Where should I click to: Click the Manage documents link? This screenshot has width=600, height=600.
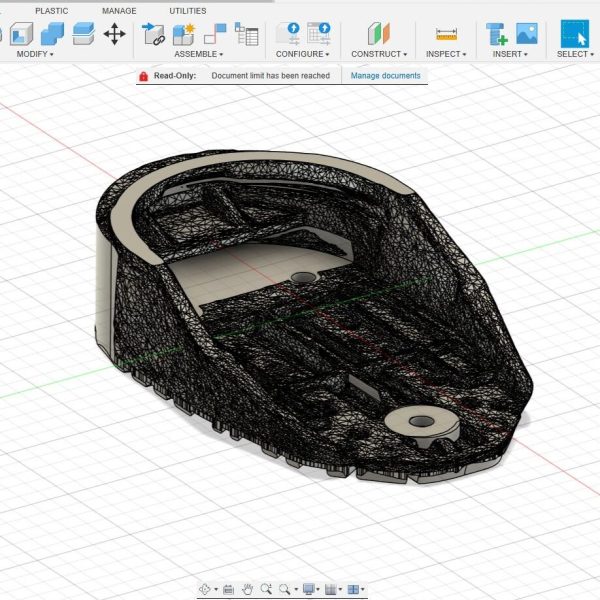point(385,76)
